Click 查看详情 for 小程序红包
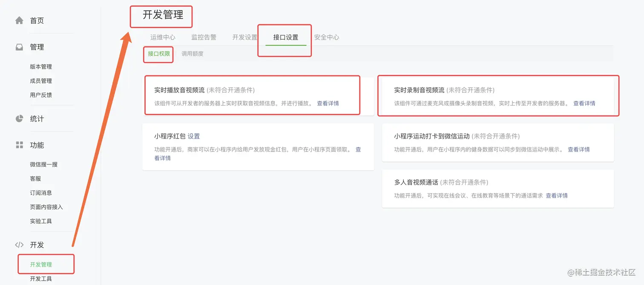The width and height of the screenshot is (644, 285). (258, 154)
